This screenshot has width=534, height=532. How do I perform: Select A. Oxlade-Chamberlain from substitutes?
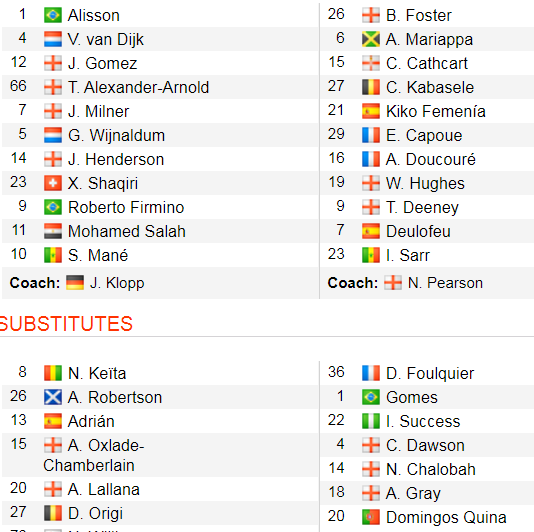point(94,455)
